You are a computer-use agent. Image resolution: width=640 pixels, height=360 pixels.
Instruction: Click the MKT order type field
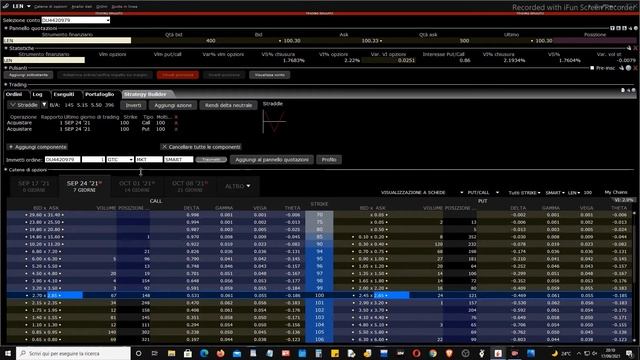(x=149, y=160)
